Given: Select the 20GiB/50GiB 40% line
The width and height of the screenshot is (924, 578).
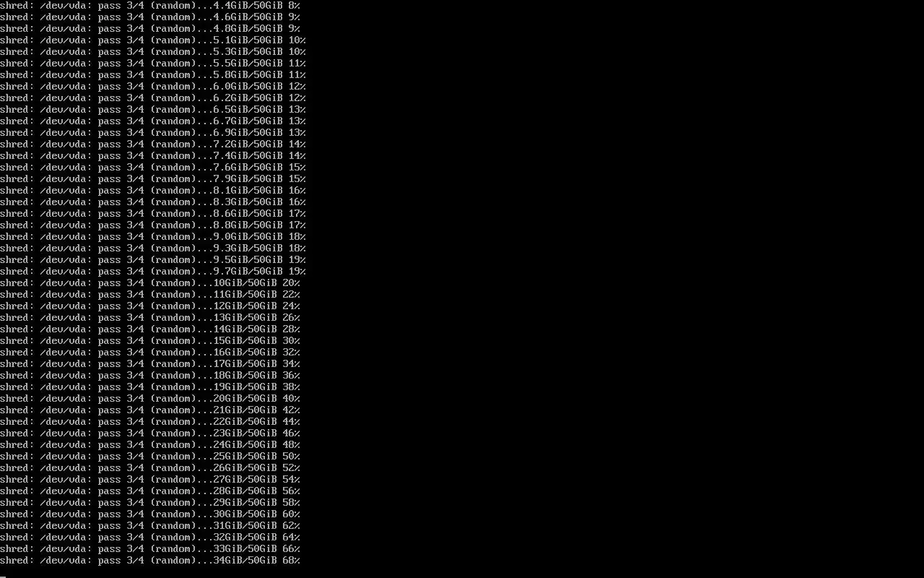Looking at the screenshot, I should (x=150, y=399).
